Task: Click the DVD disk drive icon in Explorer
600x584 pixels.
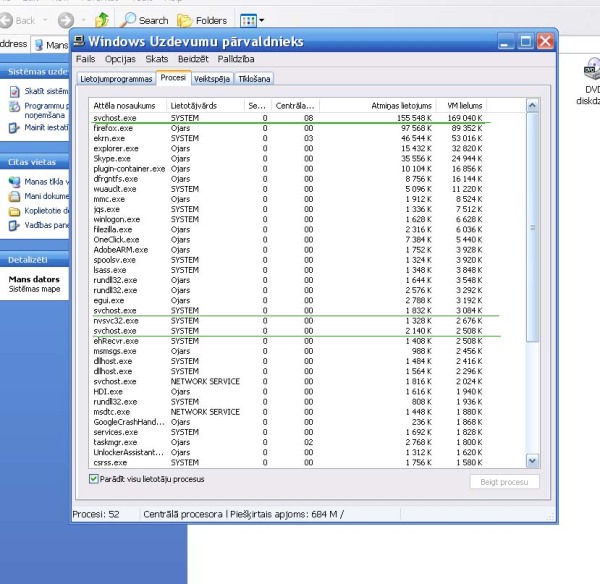Action: tap(592, 69)
